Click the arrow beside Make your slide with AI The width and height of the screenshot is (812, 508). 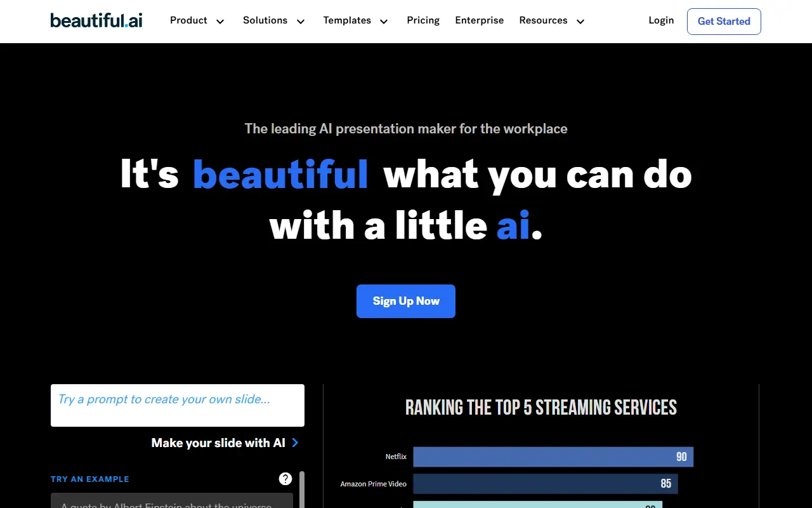click(x=295, y=443)
